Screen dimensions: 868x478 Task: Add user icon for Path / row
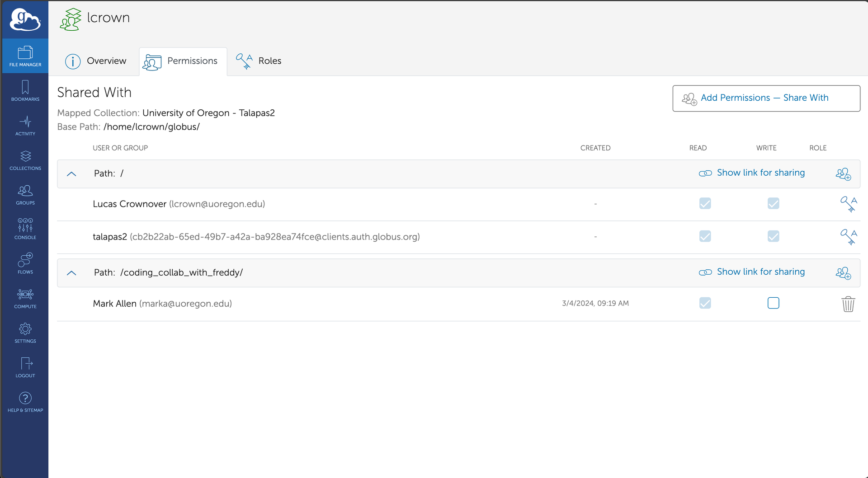tap(843, 174)
